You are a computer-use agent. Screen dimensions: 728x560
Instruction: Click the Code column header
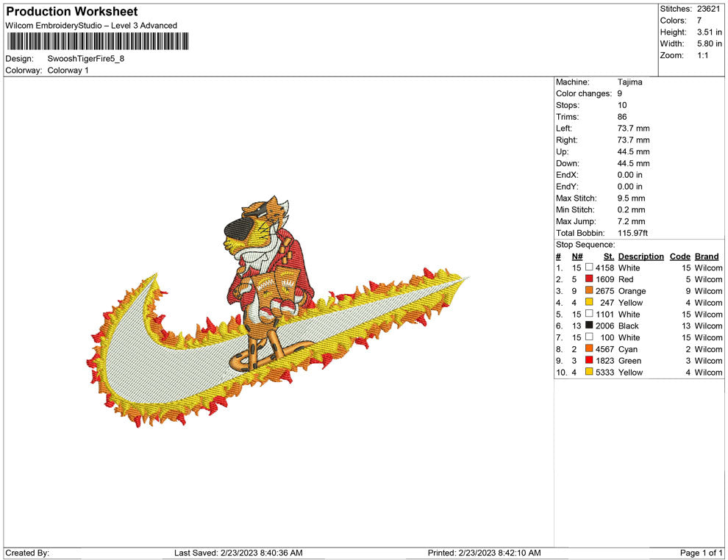tap(680, 256)
